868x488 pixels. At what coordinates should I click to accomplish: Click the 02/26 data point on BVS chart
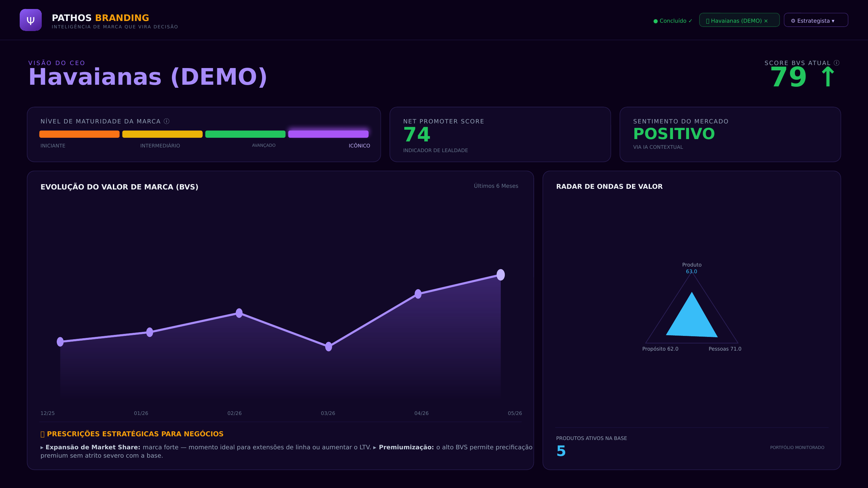[x=239, y=313]
